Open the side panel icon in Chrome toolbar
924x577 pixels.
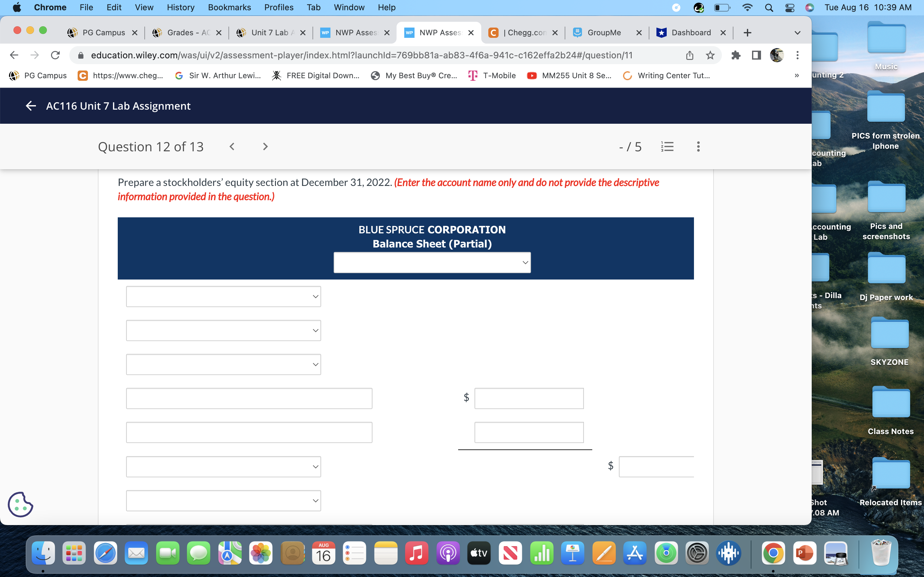coord(756,55)
